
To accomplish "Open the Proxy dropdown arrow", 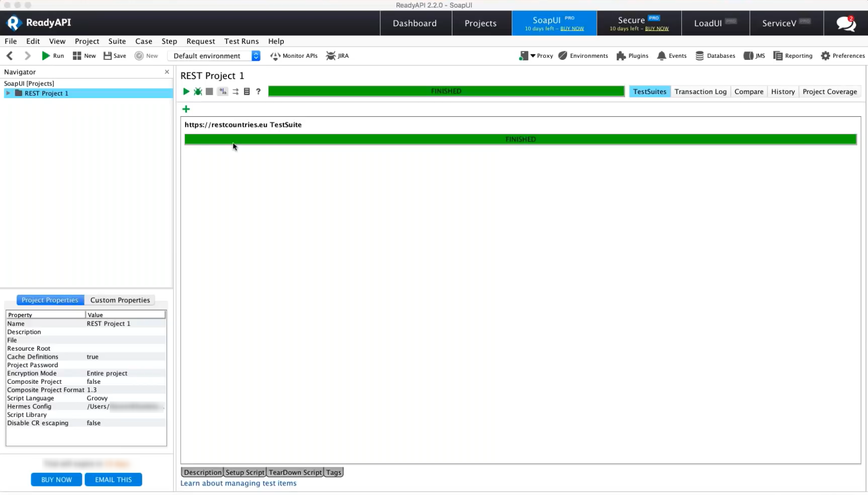I will pos(532,56).
